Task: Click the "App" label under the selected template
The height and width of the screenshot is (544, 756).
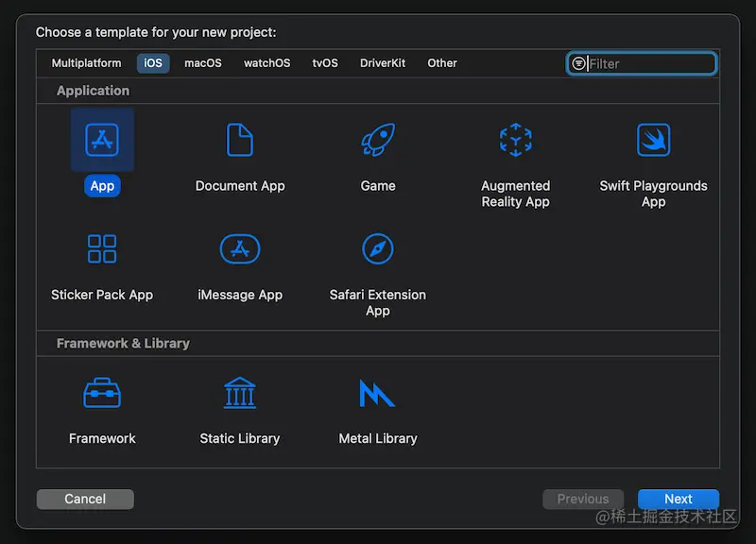Action: [102, 185]
